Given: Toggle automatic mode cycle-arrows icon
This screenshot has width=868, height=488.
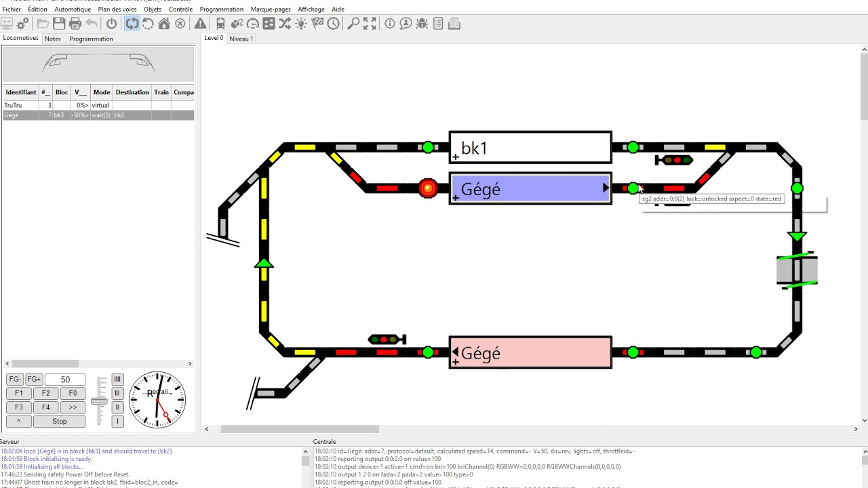Looking at the screenshot, I should click(132, 24).
